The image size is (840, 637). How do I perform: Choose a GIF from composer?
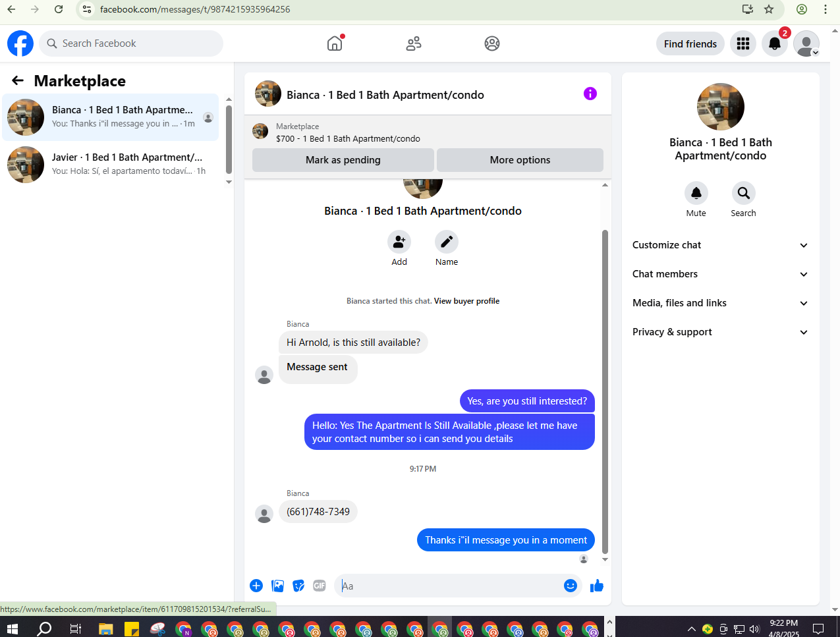tap(320, 586)
